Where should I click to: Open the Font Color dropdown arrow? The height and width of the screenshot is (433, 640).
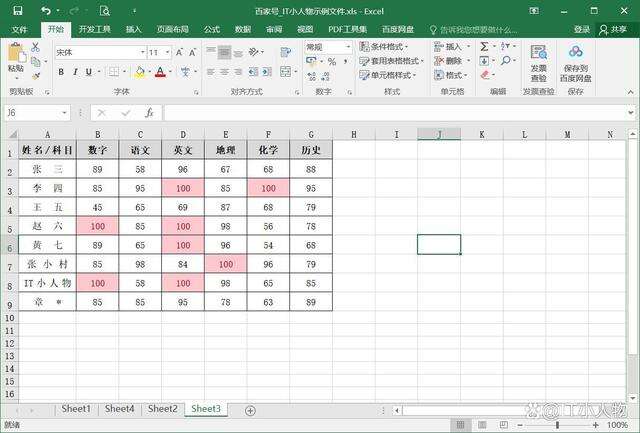171,72
